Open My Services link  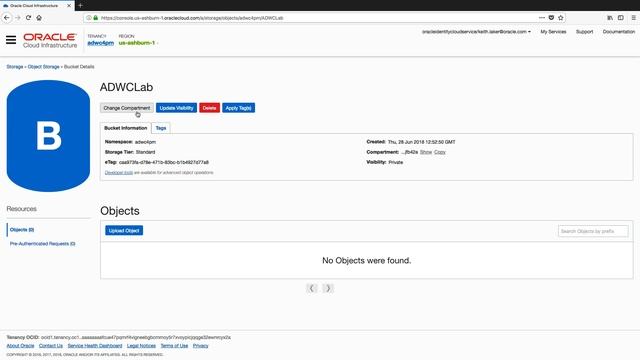click(553, 31)
